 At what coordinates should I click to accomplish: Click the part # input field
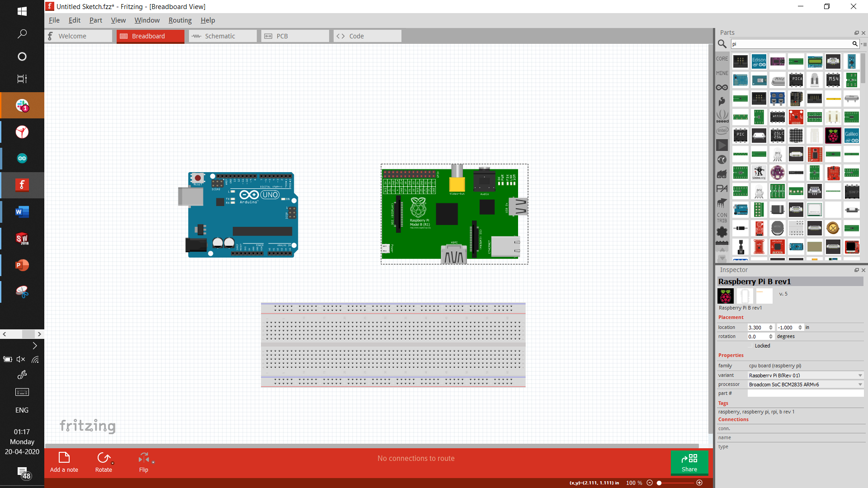pyautogui.click(x=805, y=394)
